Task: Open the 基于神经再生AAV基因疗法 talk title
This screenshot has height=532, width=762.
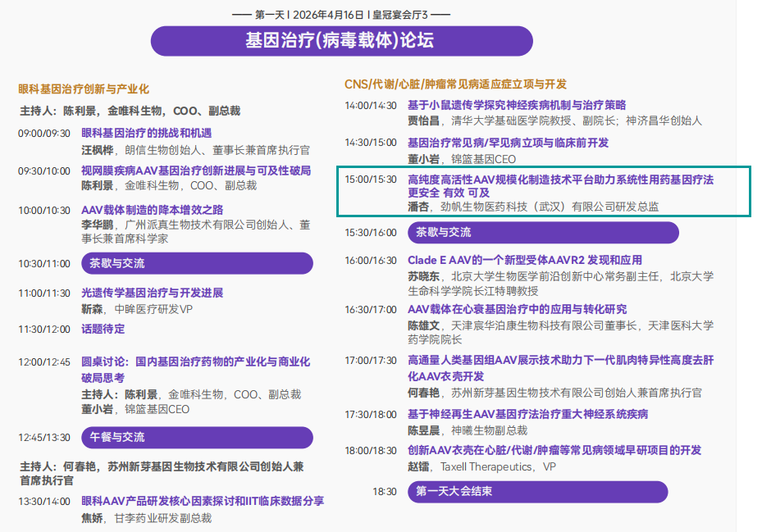Action: tap(527, 414)
